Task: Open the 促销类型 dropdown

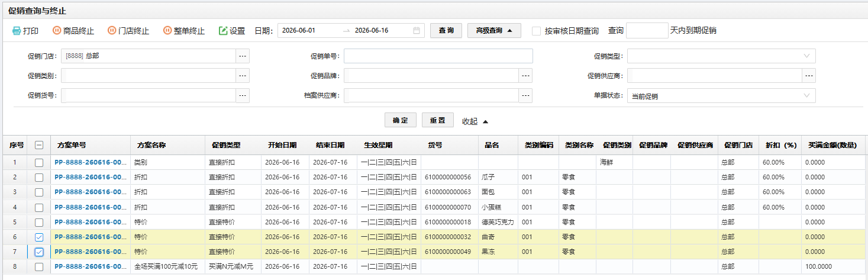Action: (721, 56)
